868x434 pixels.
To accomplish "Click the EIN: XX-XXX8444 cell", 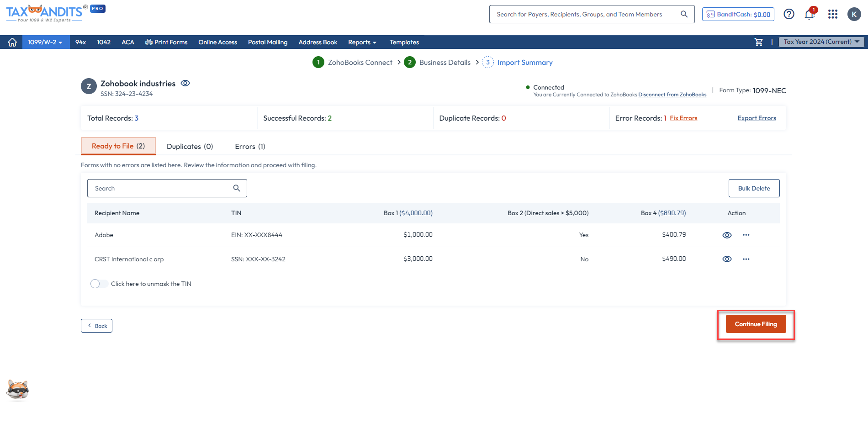I will click(256, 235).
